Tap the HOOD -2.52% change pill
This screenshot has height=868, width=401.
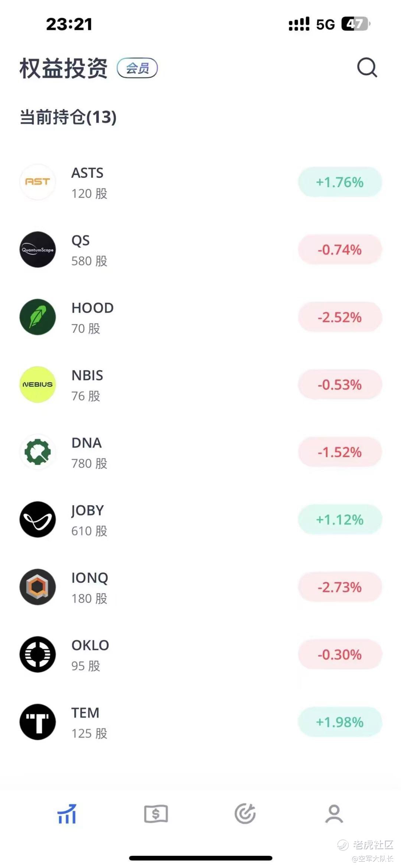pyautogui.click(x=340, y=317)
